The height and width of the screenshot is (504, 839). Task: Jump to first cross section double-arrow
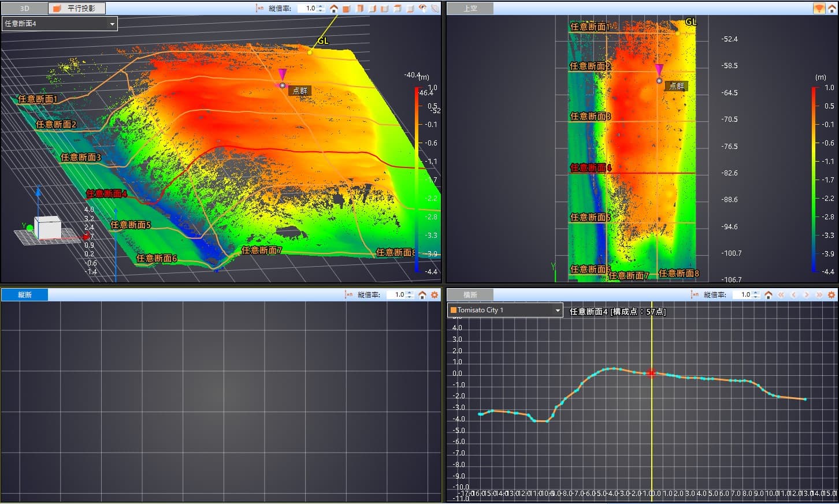781,294
